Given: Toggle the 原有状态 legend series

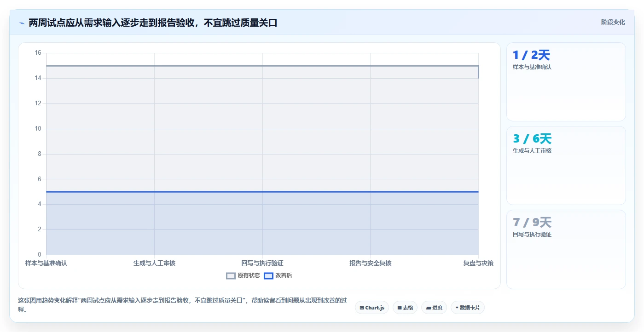Looking at the screenshot, I should 243,275.
